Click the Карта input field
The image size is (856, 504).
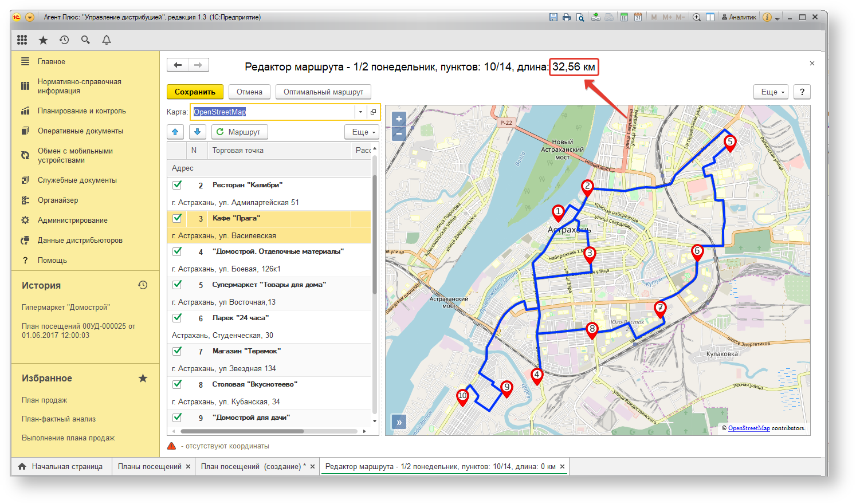click(x=273, y=112)
